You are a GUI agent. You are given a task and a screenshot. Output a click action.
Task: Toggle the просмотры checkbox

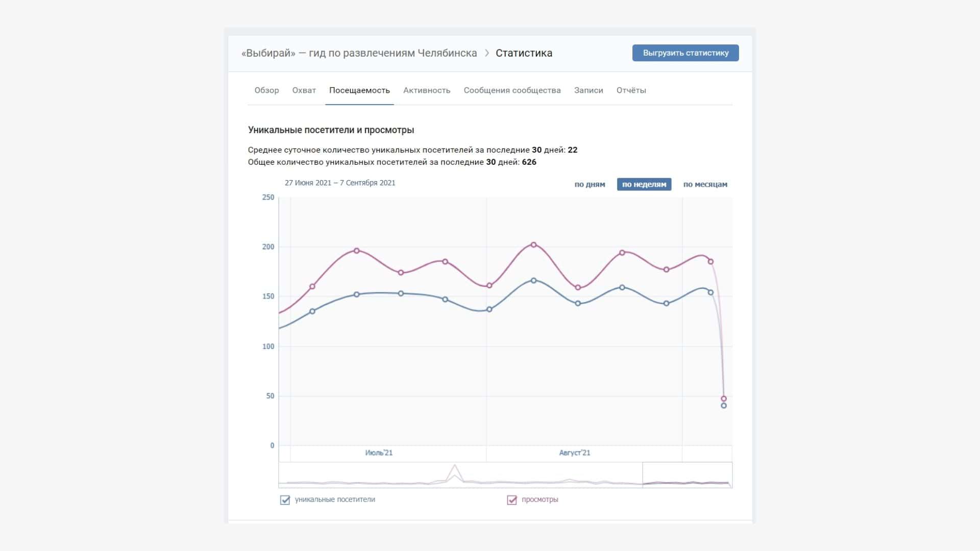[x=511, y=500]
